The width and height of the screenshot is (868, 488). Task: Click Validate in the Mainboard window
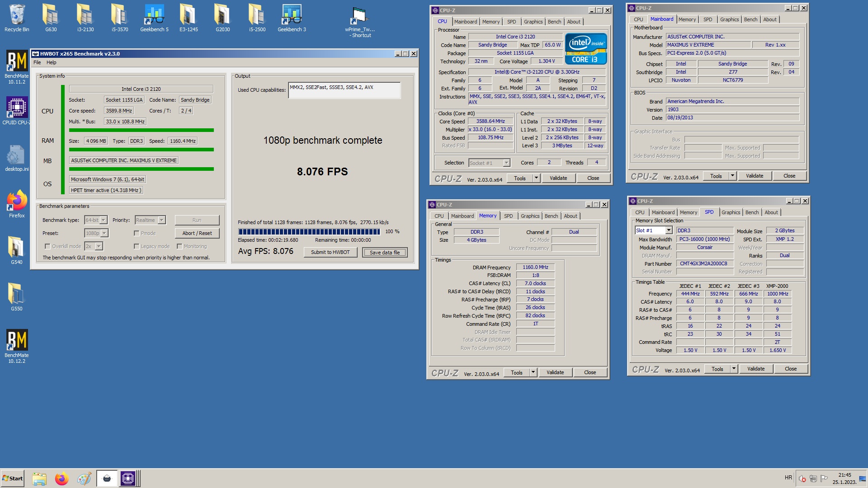tap(755, 176)
